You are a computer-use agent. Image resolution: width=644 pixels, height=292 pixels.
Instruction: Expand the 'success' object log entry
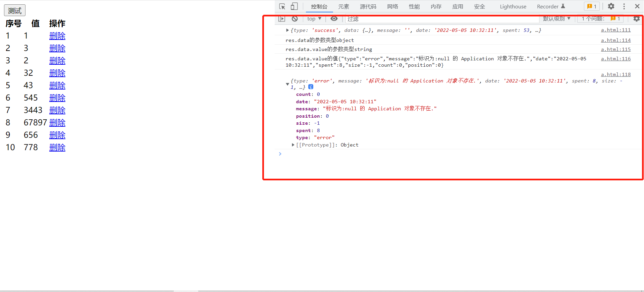(x=287, y=30)
